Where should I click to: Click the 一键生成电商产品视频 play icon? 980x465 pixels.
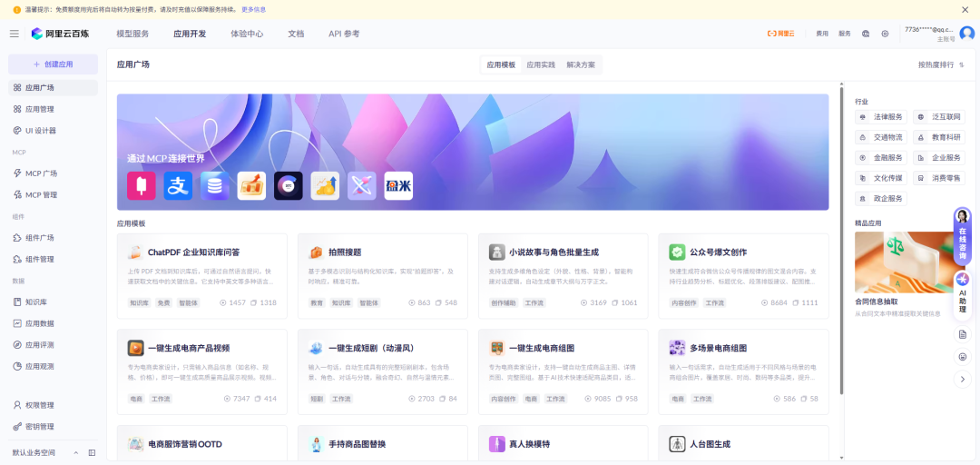tap(135, 348)
